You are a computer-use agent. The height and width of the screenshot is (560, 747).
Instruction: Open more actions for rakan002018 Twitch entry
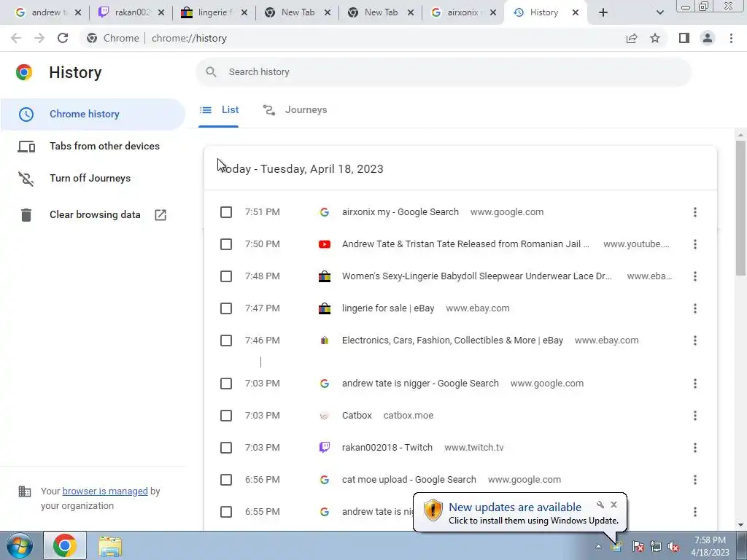[x=695, y=448]
